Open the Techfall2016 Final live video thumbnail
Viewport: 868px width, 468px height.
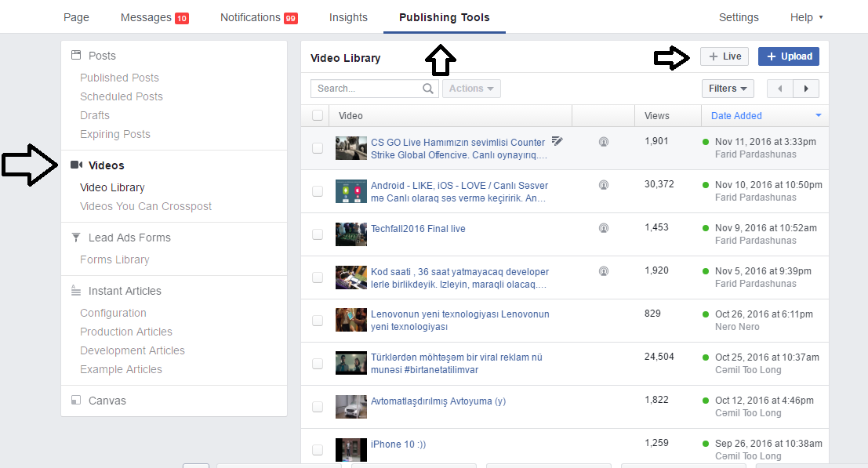click(350, 234)
